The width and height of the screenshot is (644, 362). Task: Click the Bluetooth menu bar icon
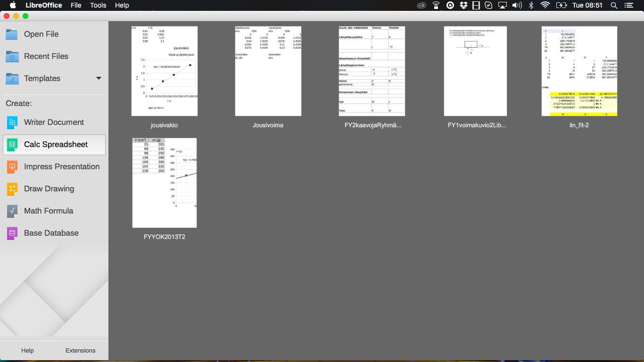[x=531, y=5]
